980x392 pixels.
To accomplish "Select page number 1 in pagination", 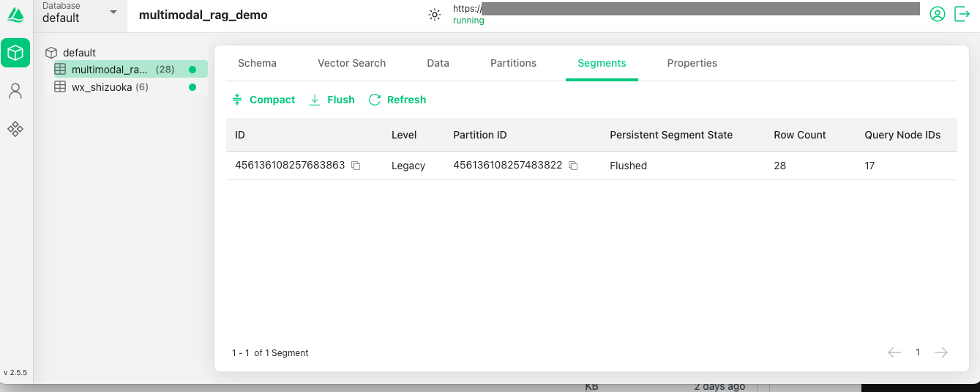I will [x=918, y=352].
